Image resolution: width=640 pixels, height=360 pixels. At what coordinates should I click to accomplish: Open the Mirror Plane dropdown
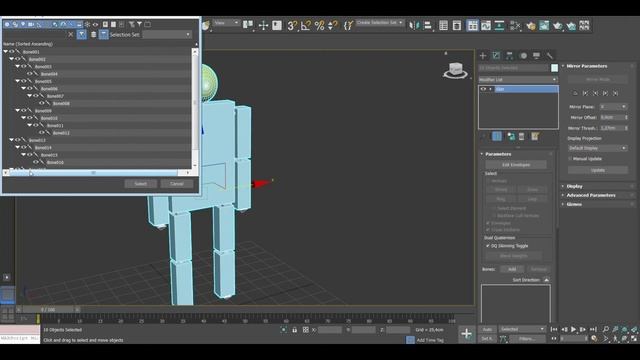[x=613, y=107]
